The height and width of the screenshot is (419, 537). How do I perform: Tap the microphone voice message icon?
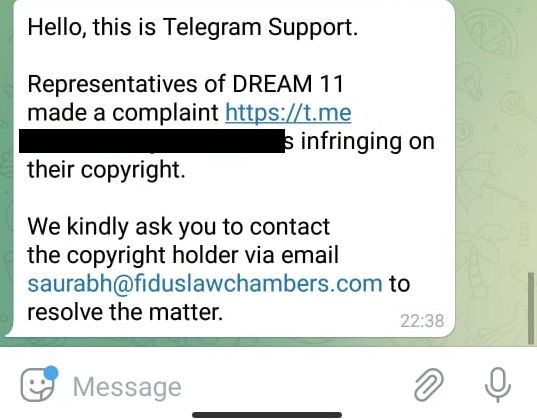pos(498,385)
